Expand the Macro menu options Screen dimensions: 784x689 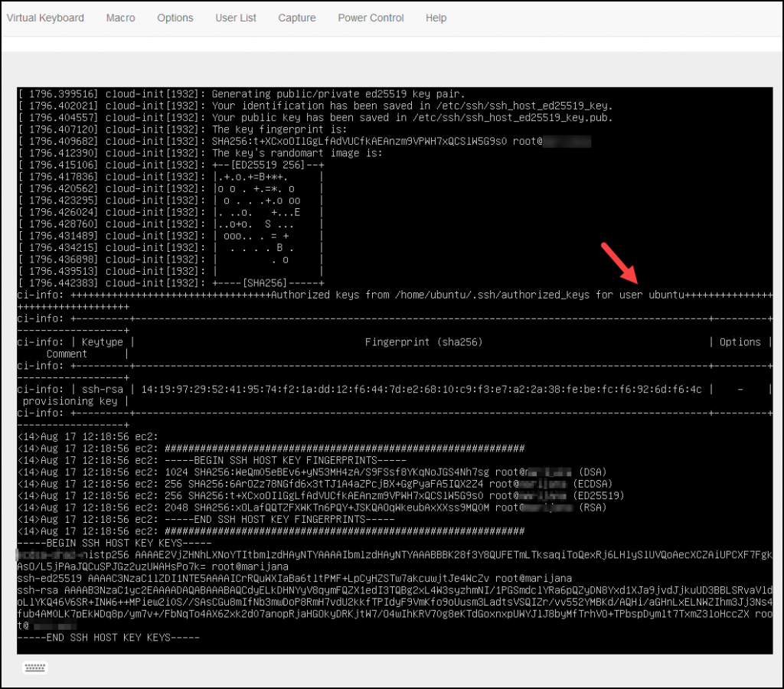point(120,18)
